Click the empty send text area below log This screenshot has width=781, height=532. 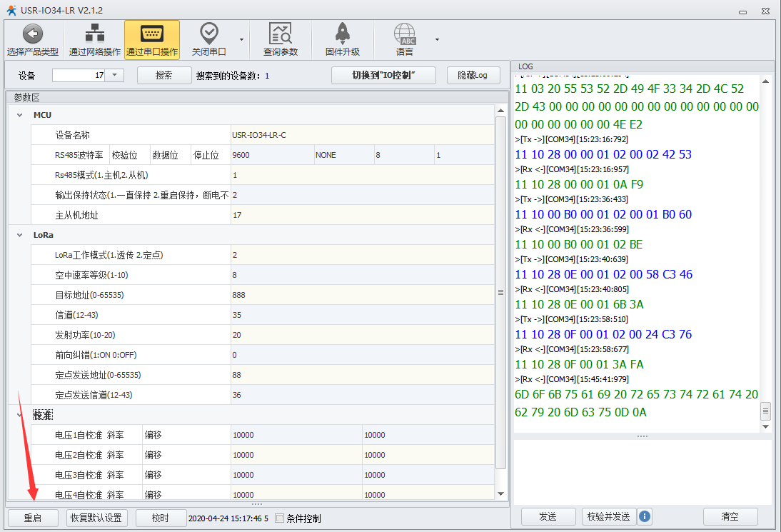coord(643,472)
